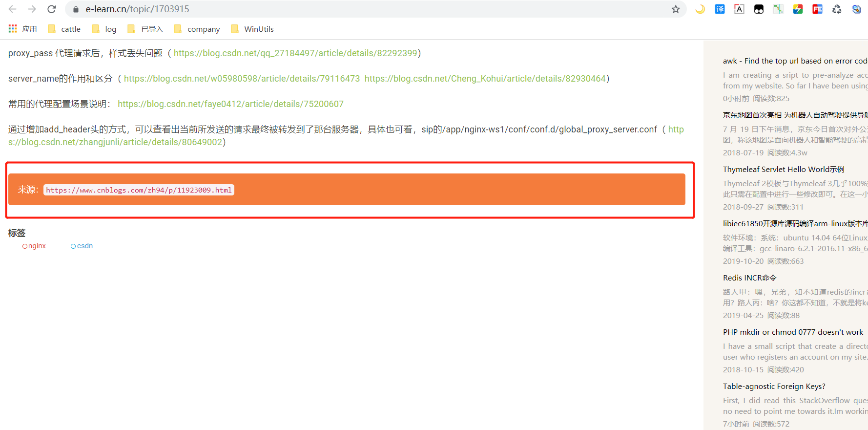Open the Redis INCR命令 sidebar article

[749, 278]
